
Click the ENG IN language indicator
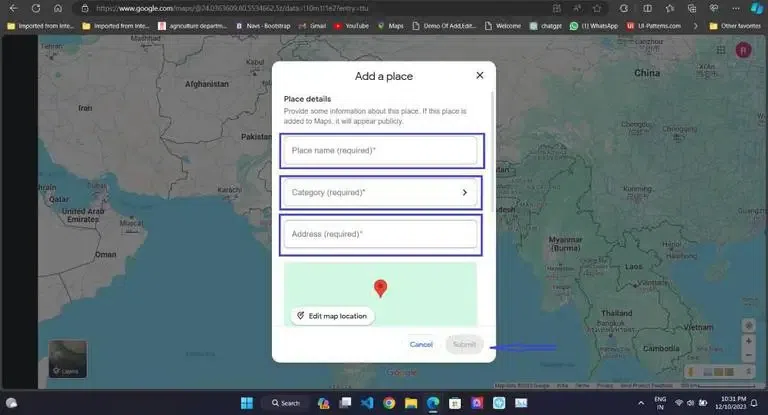tap(660, 403)
